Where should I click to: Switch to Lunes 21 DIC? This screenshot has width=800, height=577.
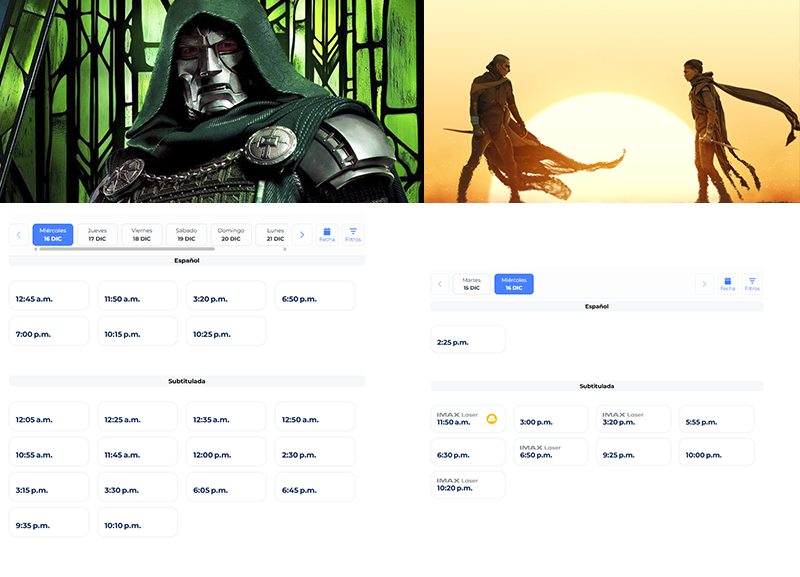coord(272,235)
